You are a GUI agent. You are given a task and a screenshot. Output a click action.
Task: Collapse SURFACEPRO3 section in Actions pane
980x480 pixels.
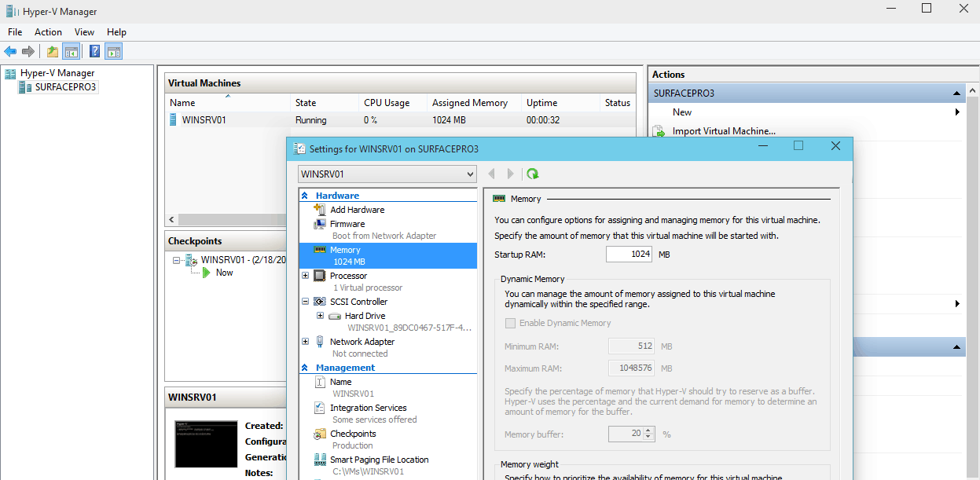tap(956, 93)
